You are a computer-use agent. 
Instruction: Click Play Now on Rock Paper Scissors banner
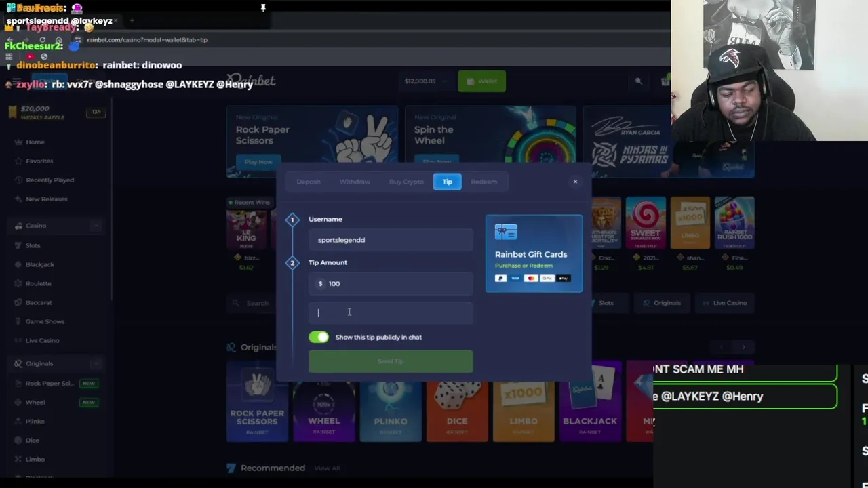[x=258, y=162]
